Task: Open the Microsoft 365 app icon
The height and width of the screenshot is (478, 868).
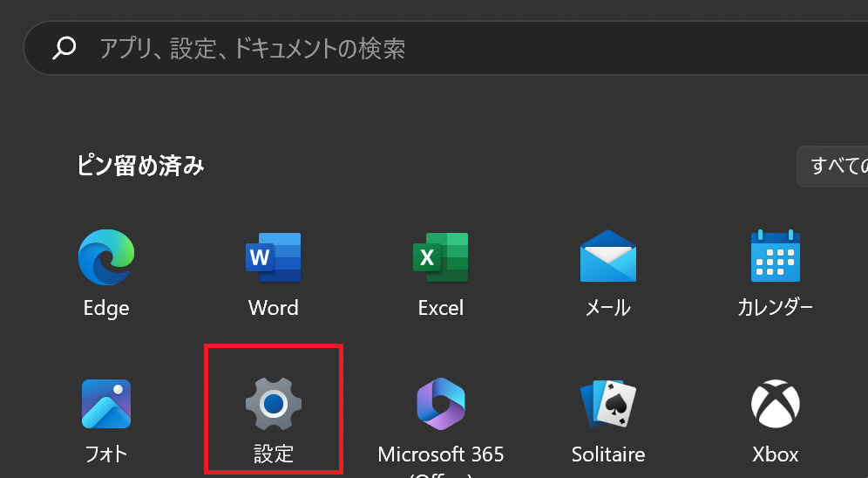Action: coord(440,403)
